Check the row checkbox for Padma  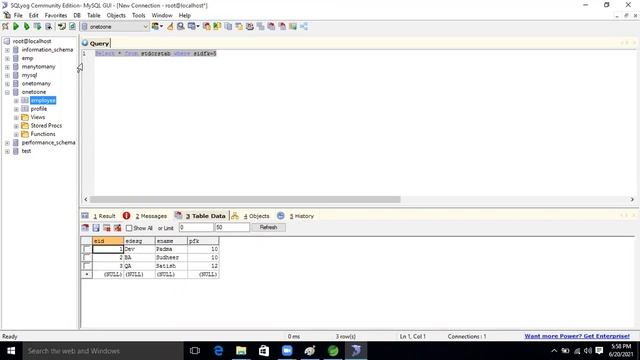[x=87, y=249]
